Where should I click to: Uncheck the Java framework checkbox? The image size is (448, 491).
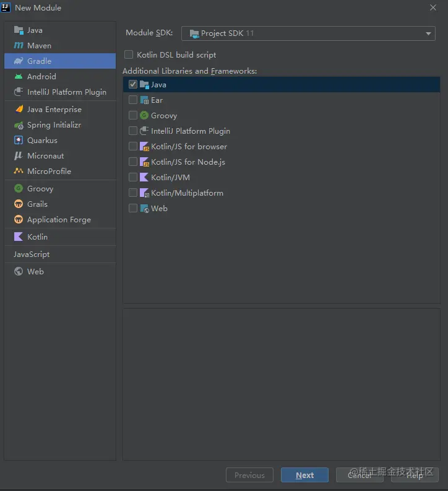tap(133, 84)
